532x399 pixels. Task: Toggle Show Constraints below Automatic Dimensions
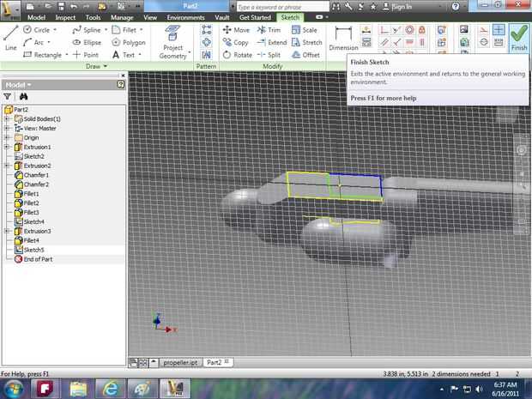coord(366,42)
